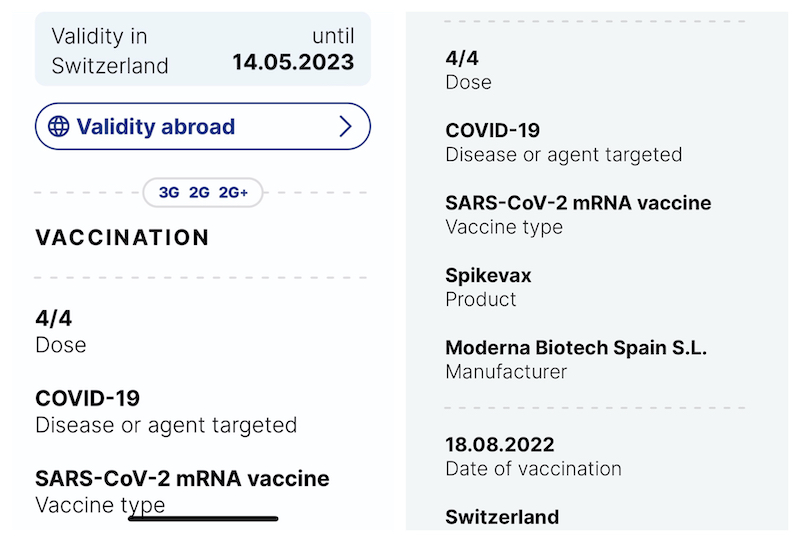Click the Validity in Switzerland box
This screenshot has width=800, height=542.
(x=202, y=50)
